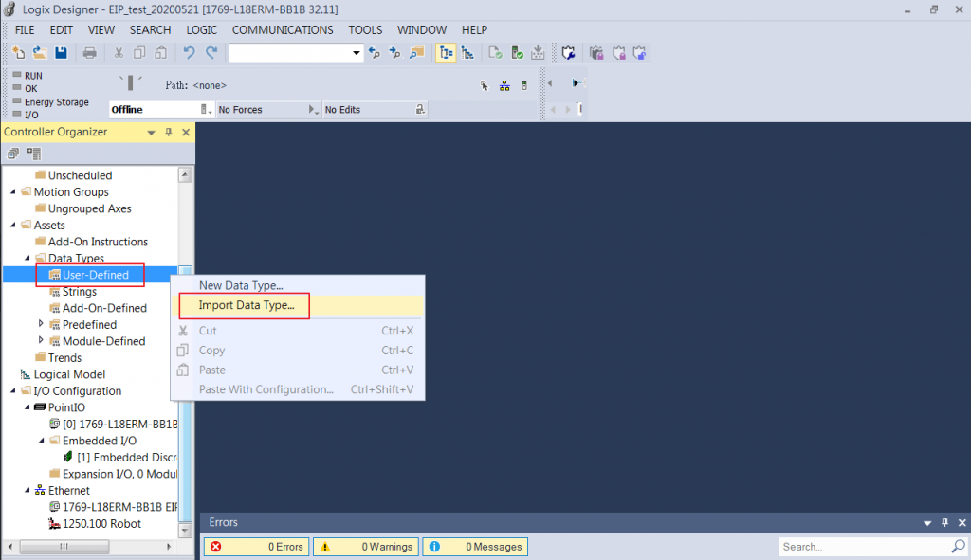Toggle the Warnings filter button
Screen dimensions: 971x560
[x=366, y=547]
